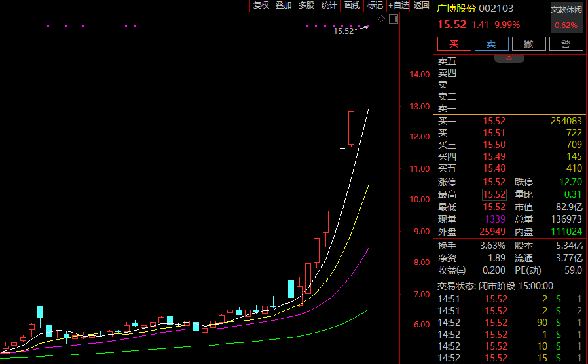Viewport: 588px width, 364px height.
Task: Expand the order book chevron arrow
Action: pos(509,58)
